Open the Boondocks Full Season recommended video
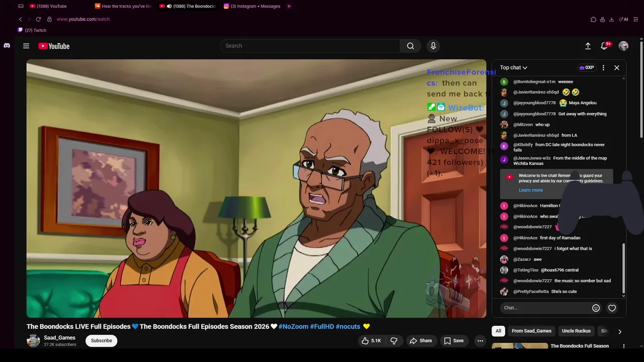Viewport: 644px width, 362px height. click(x=580, y=346)
